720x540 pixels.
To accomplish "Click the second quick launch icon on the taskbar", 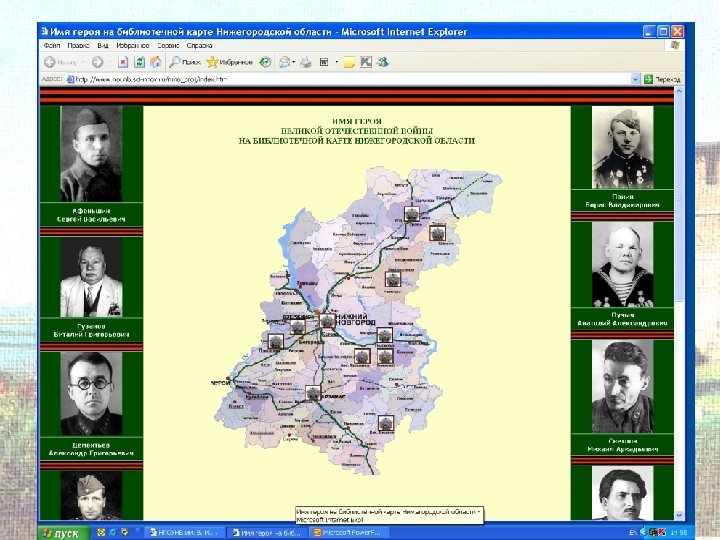I will click(113, 533).
